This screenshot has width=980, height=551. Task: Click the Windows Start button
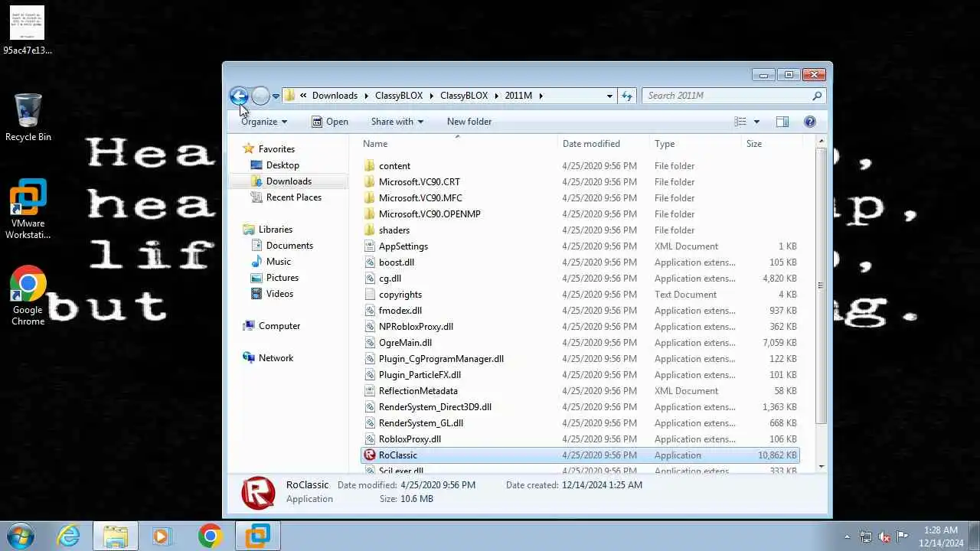[x=21, y=536]
